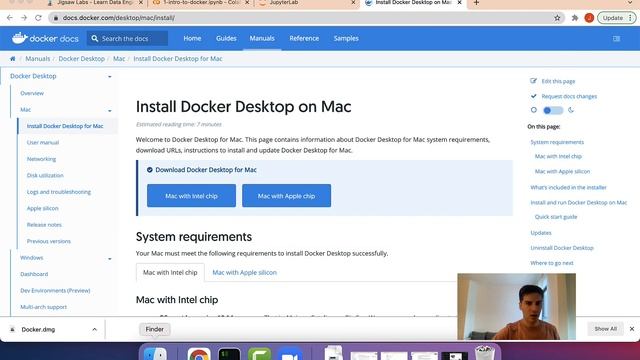Jump to Uninstall Docker Desktop section
The width and height of the screenshot is (640, 360).
(562, 248)
